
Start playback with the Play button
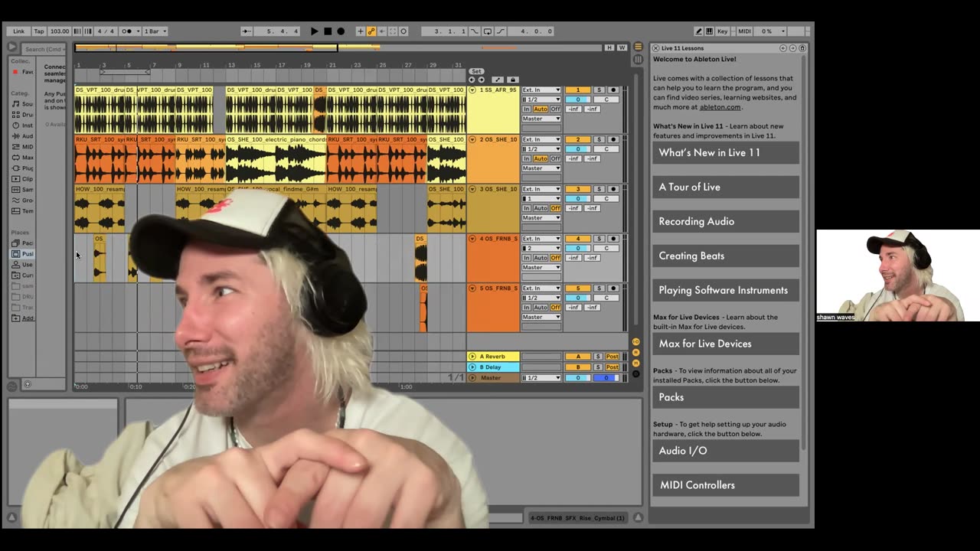point(315,31)
